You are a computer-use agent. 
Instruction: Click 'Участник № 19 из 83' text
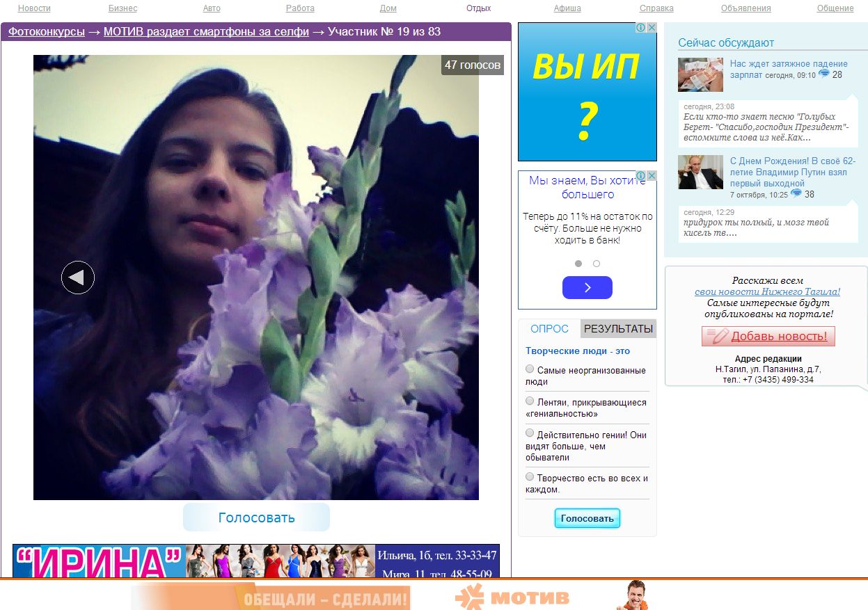pyautogui.click(x=384, y=31)
